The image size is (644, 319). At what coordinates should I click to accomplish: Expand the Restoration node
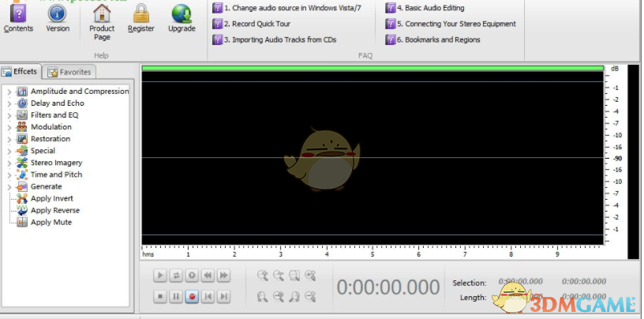click(9, 139)
